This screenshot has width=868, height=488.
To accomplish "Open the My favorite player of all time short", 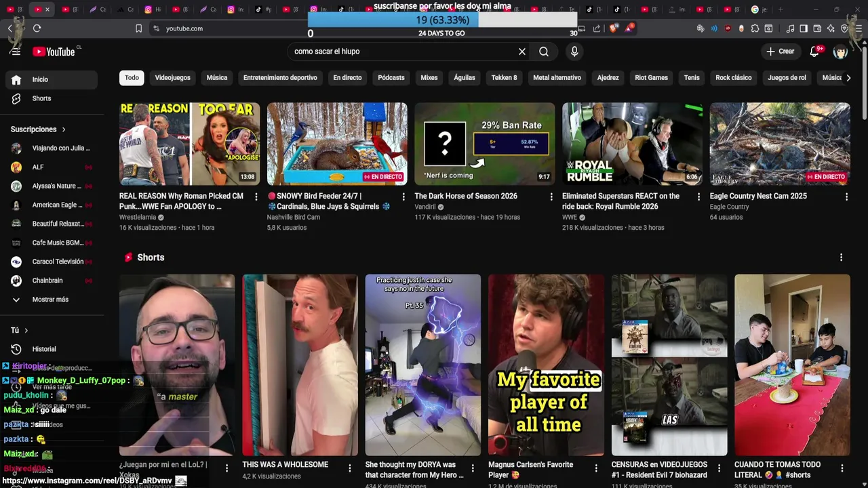I will pos(546,365).
